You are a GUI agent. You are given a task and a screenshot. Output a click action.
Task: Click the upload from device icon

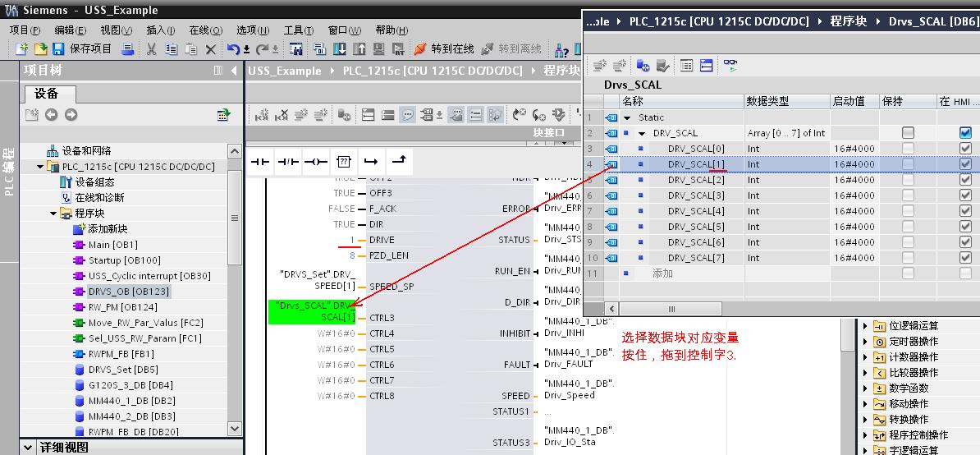tap(359, 48)
